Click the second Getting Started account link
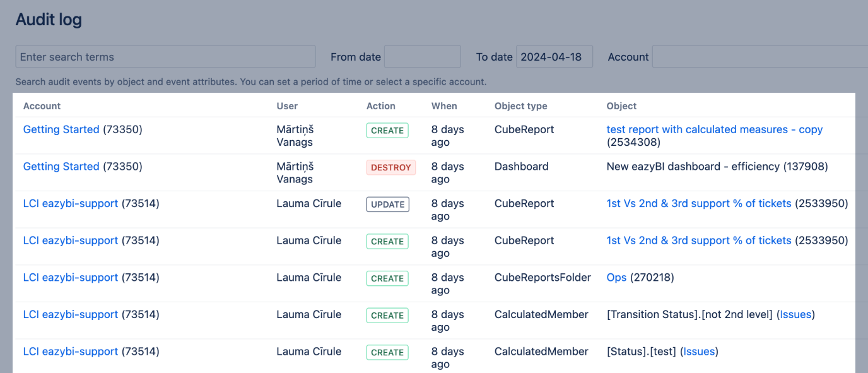Image resolution: width=868 pixels, height=373 pixels. click(61, 167)
